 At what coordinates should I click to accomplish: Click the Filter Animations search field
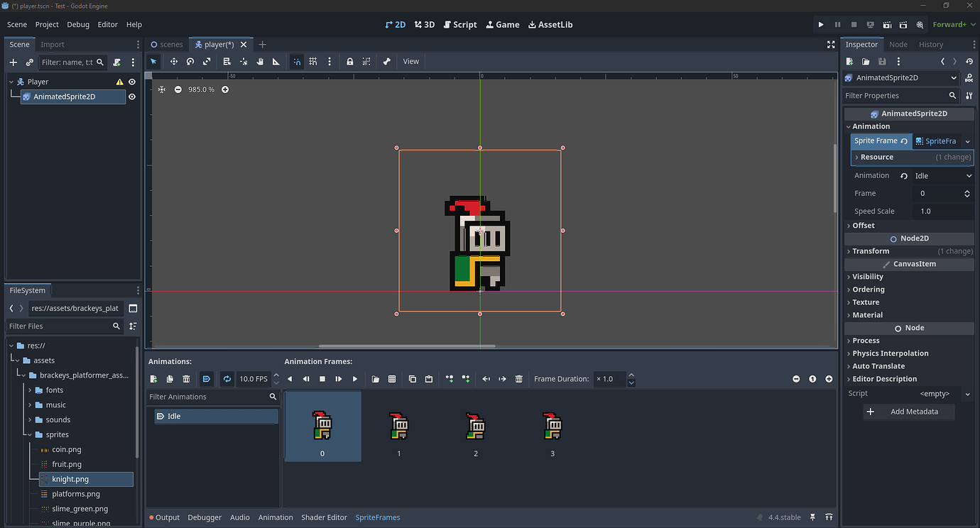pos(212,397)
